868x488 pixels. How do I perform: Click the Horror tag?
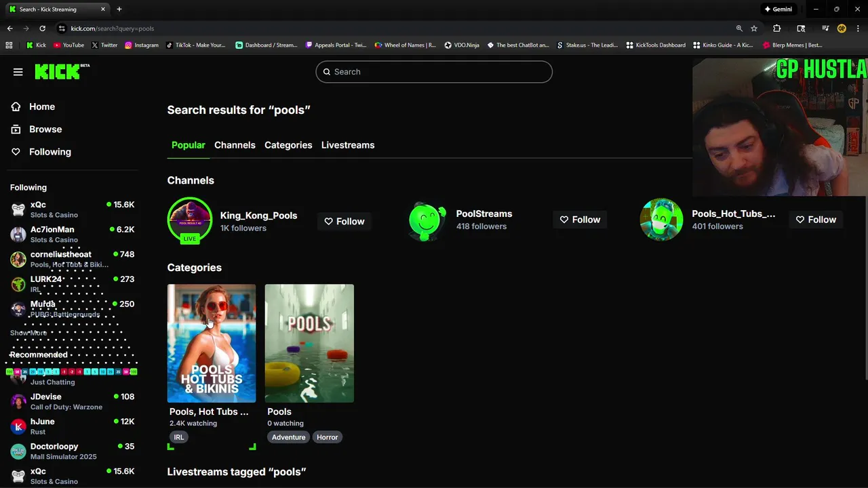pos(327,437)
